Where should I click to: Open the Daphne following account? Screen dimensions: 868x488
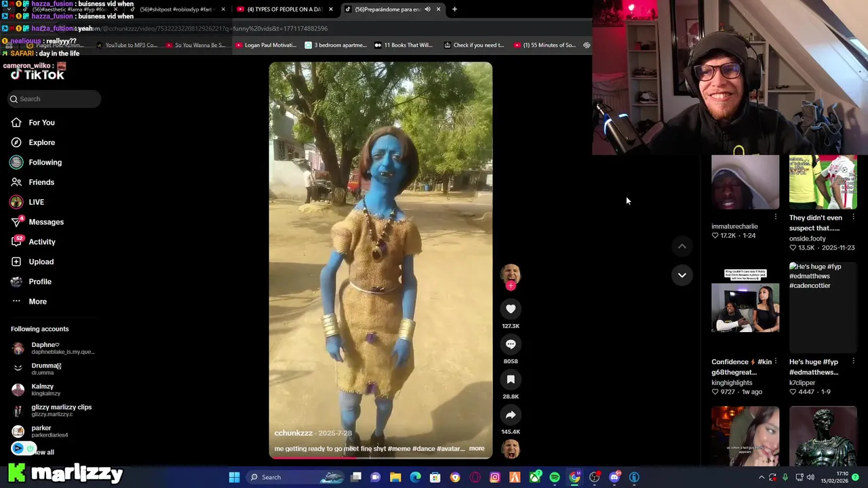53,348
